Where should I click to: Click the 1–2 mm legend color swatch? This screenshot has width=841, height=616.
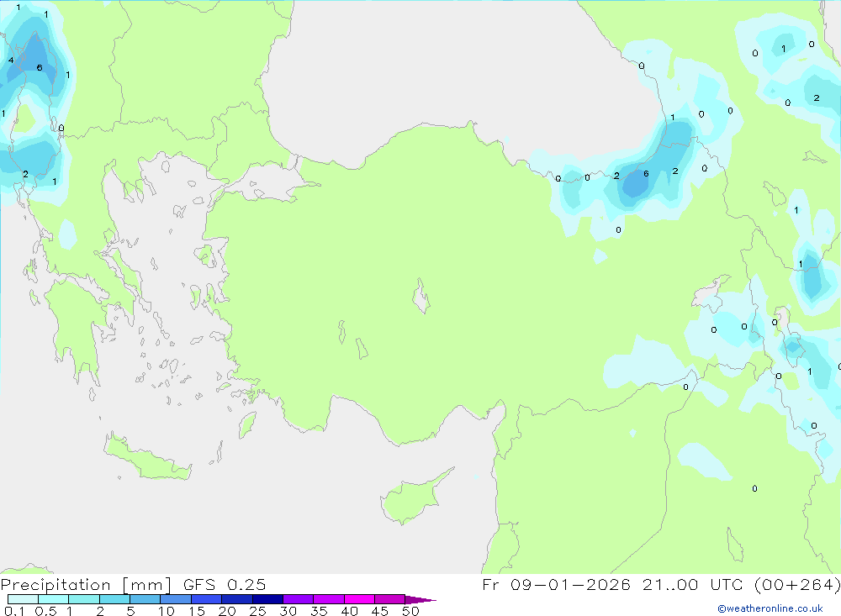point(84,599)
